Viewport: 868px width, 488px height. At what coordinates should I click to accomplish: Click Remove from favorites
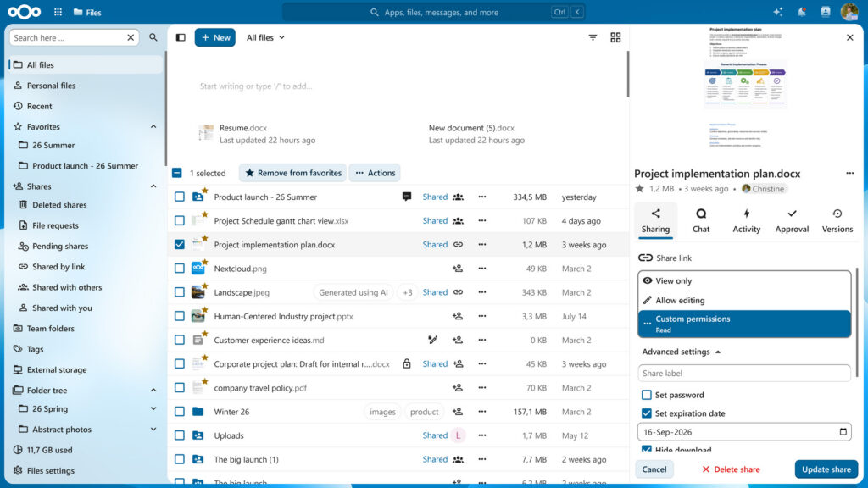[292, 173]
